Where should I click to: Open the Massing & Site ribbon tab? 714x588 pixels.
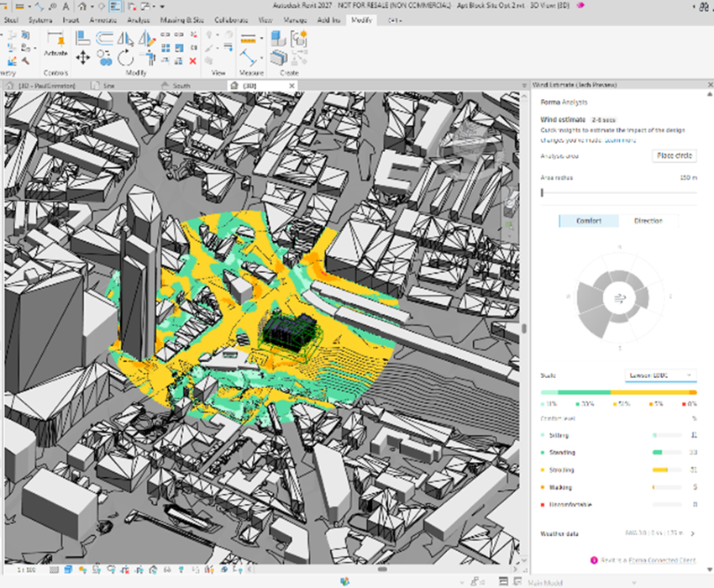pyautogui.click(x=182, y=18)
